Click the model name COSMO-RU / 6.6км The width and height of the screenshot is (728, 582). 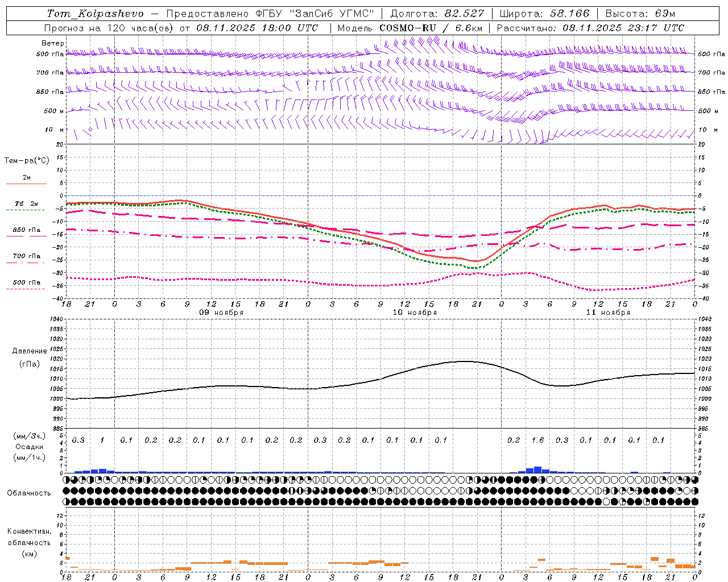[x=431, y=28]
